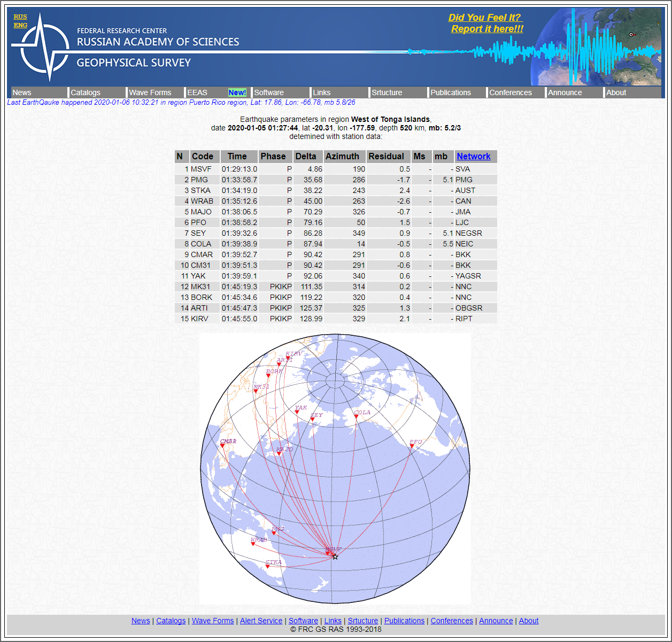Click the RIPT network cell
The width and height of the screenshot is (672, 642).
coord(476,319)
